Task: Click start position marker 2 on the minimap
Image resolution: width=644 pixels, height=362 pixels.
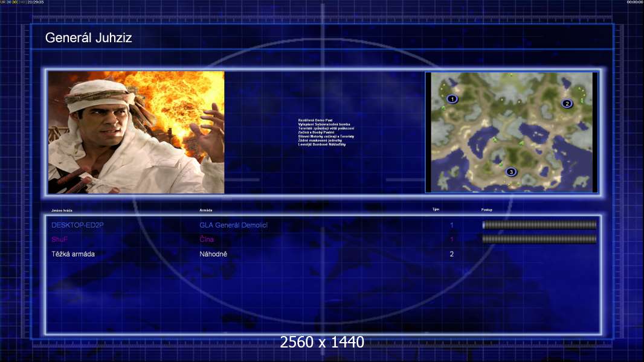Action: click(567, 103)
